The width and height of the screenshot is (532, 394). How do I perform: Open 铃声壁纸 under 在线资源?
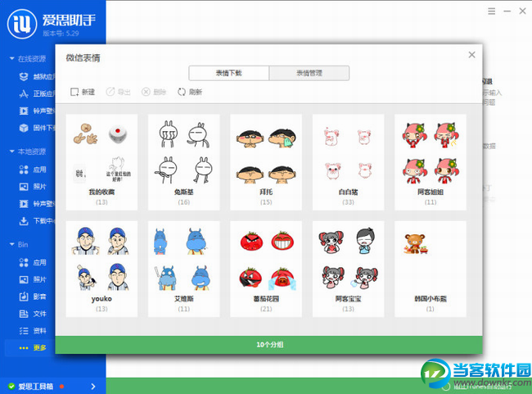(37, 111)
